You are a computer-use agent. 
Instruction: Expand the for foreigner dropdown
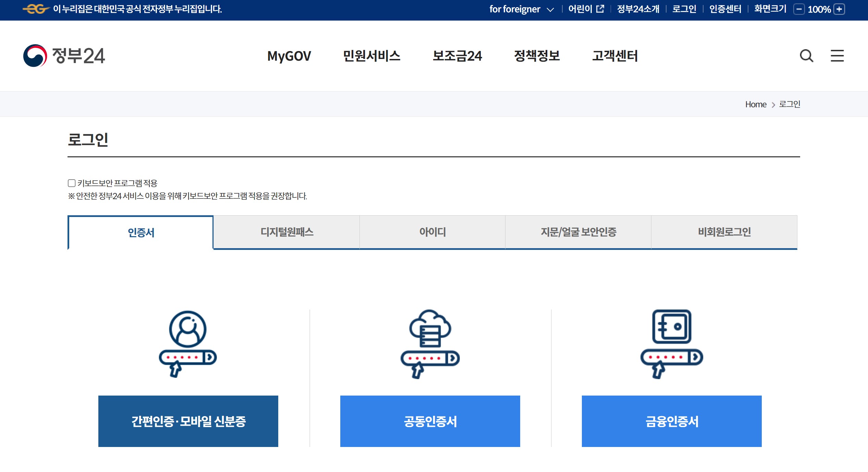[x=521, y=9]
